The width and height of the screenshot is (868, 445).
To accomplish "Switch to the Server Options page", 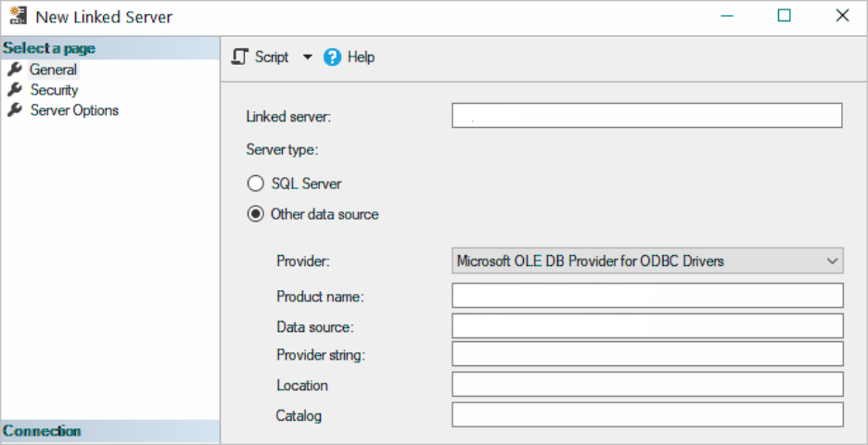I will 74,110.
